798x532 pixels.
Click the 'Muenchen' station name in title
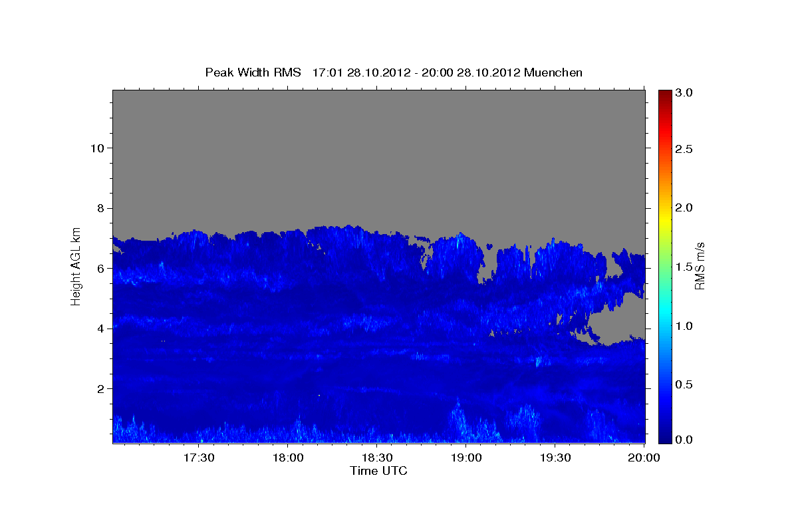click(553, 72)
